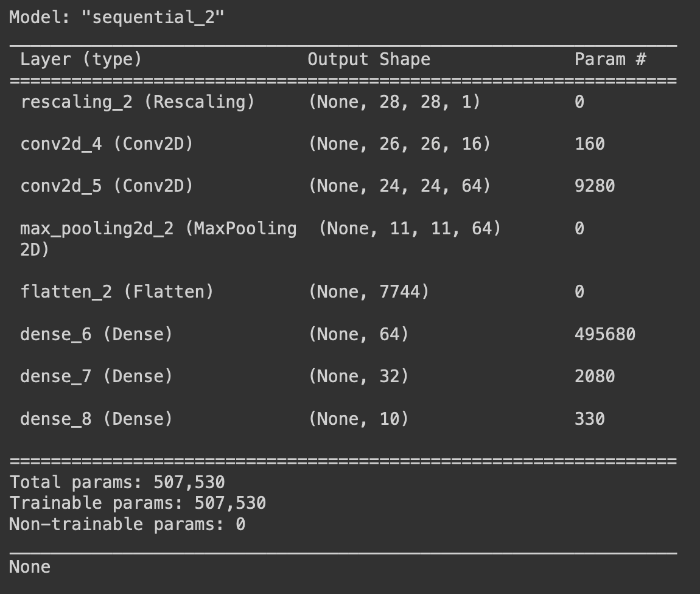Click the dense_8 (Dense) layer name
700x594 pixels.
click(x=96, y=419)
